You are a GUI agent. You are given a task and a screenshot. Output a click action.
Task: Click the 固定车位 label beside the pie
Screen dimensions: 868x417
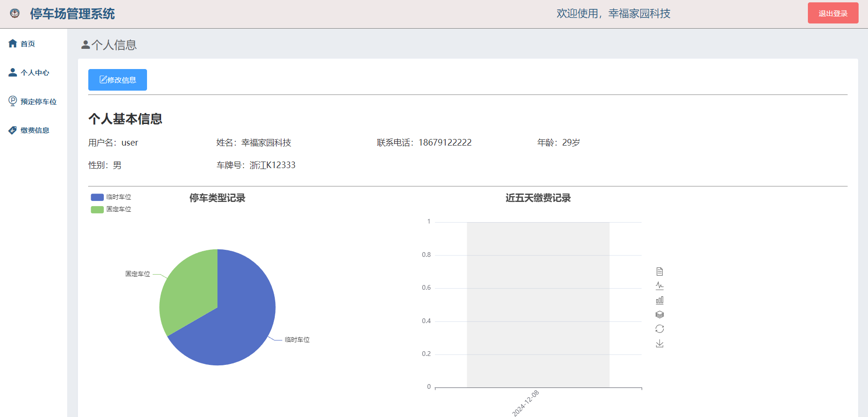(138, 274)
